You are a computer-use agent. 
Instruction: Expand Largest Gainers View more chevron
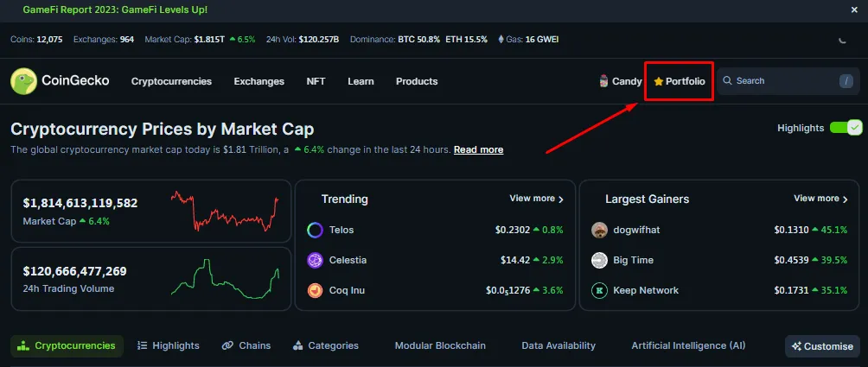coord(846,199)
